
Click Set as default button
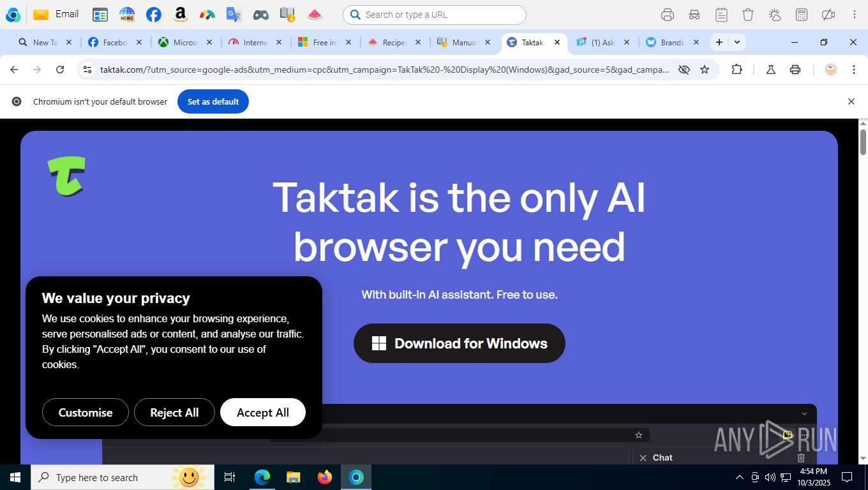213,101
